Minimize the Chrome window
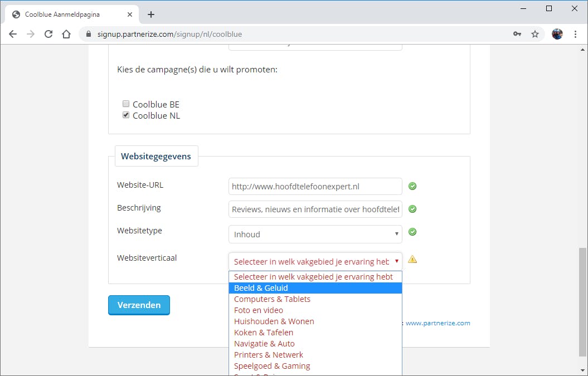The width and height of the screenshot is (588, 376). [523, 8]
